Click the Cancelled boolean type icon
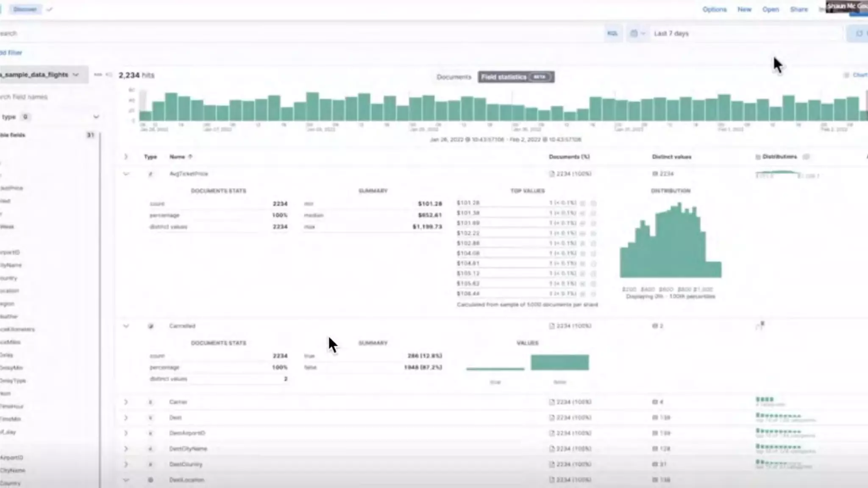868x488 pixels. click(x=150, y=326)
